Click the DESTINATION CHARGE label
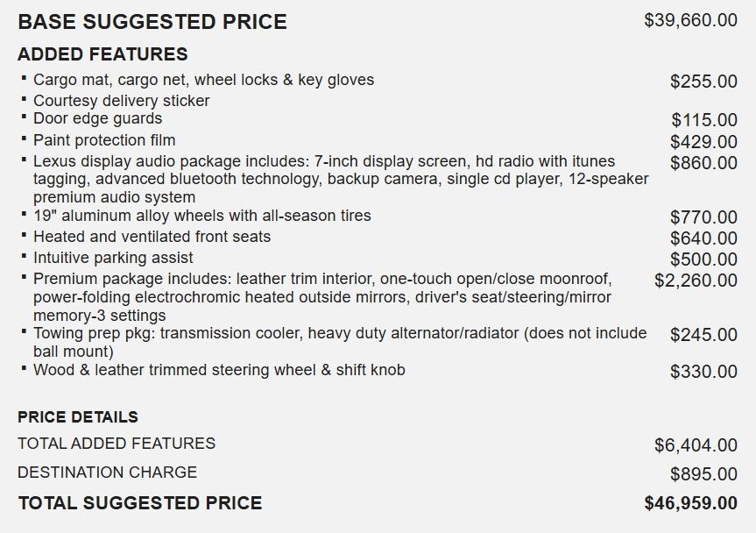The width and height of the screenshot is (756, 533). (x=108, y=473)
